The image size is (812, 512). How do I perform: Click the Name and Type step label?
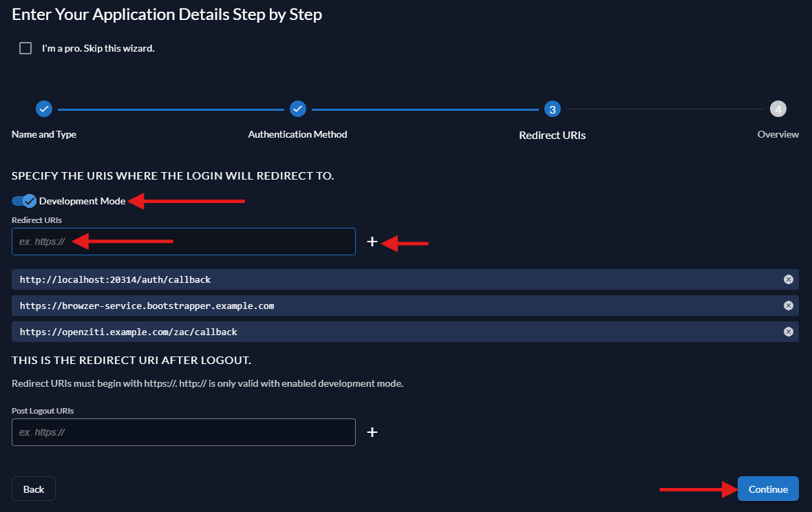[x=43, y=134]
